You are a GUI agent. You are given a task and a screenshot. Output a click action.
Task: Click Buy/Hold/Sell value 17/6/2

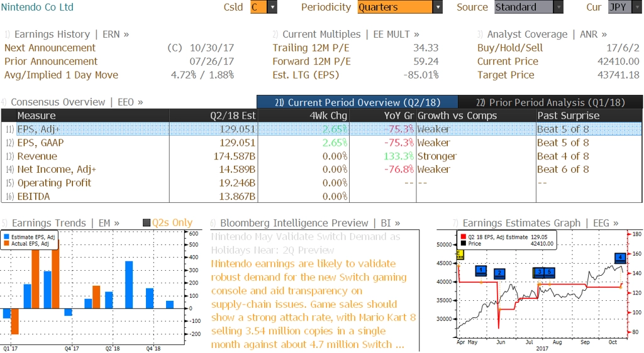(x=623, y=48)
